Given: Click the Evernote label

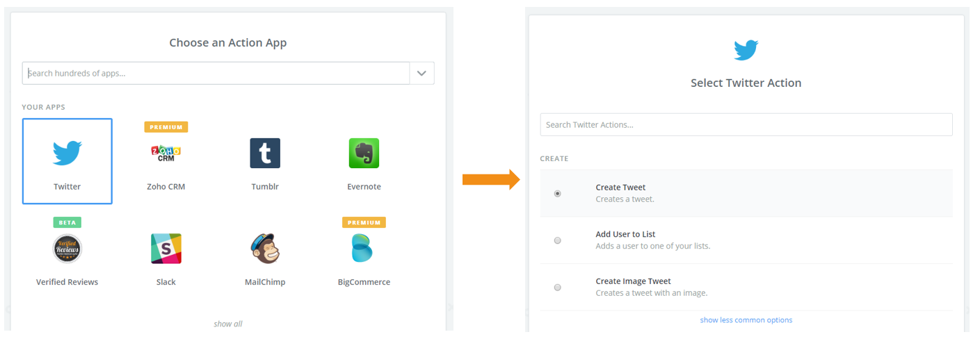Looking at the screenshot, I should click(364, 187).
